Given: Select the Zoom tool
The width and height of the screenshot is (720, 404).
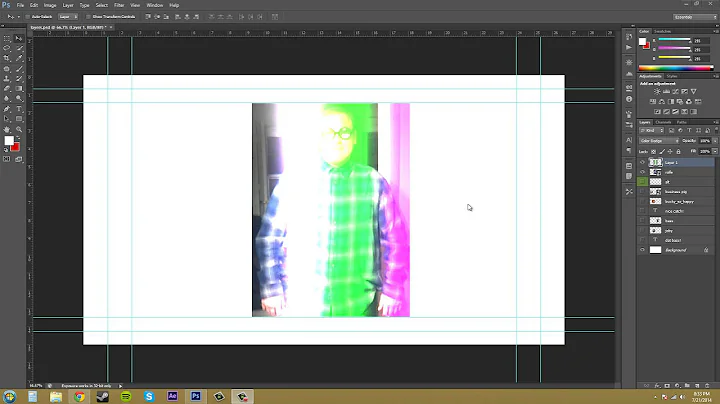Looking at the screenshot, I should 19,129.
